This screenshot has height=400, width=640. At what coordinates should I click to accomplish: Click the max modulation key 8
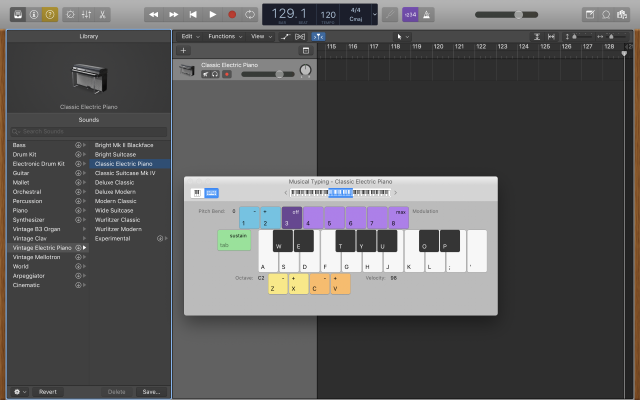(399, 218)
